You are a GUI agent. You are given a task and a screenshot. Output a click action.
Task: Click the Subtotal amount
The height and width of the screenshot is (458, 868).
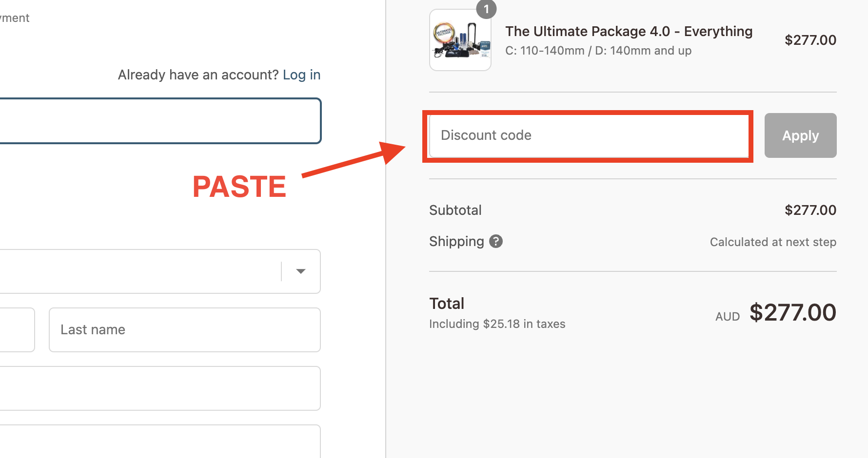click(810, 210)
